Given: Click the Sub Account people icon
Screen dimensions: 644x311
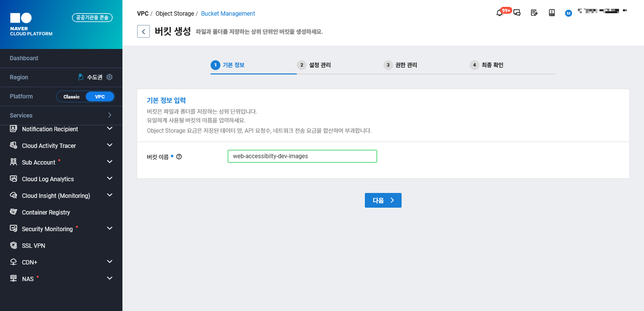Looking at the screenshot, I should [14, 162].
